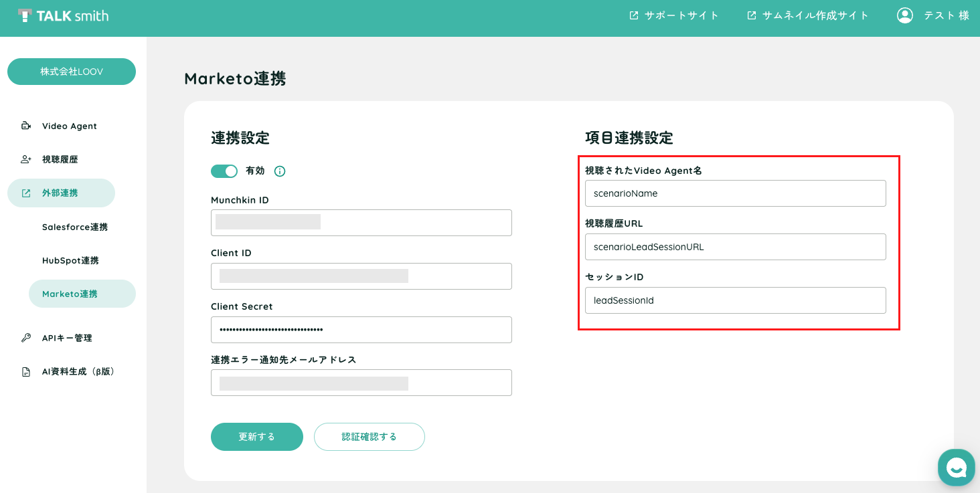Open the サポートサイト link
This screenshot has height=493, width=980.
tap(674, 15)
